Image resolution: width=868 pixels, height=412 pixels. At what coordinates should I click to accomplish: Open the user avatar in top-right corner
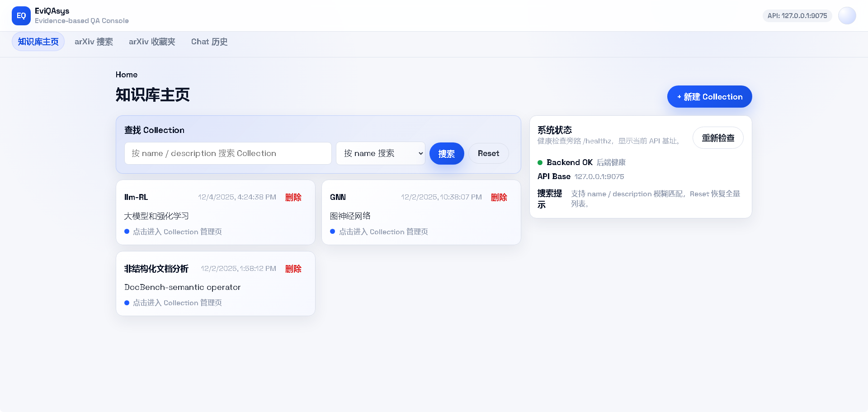[x=847, y=15]
